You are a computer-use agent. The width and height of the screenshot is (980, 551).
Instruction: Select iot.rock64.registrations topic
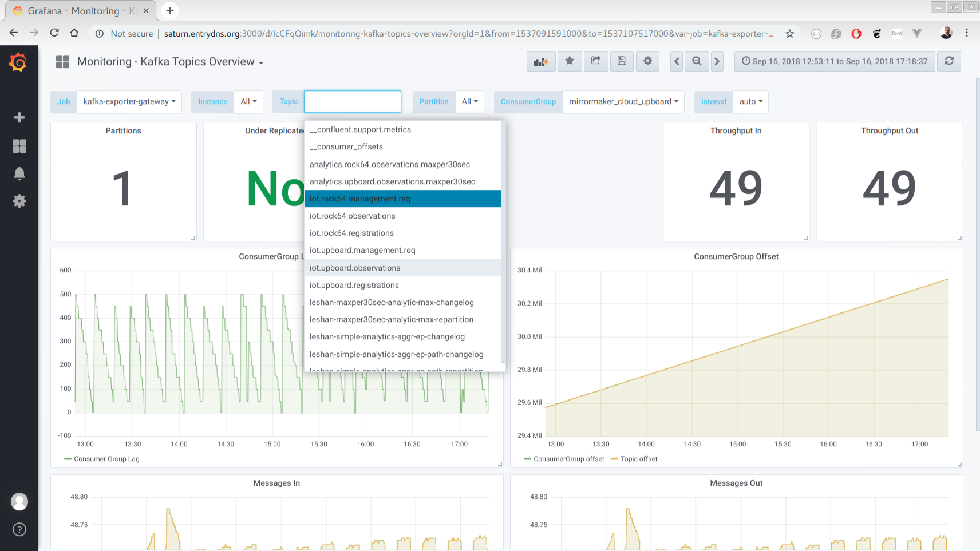pos(402,233)
